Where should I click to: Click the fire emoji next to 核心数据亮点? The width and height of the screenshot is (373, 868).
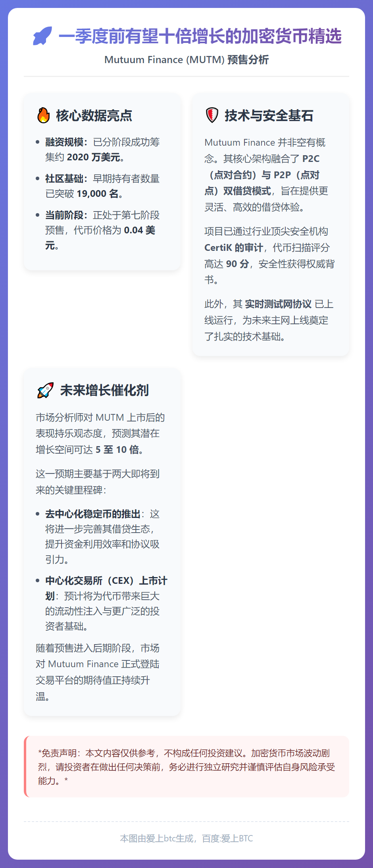tap(44, 115)
